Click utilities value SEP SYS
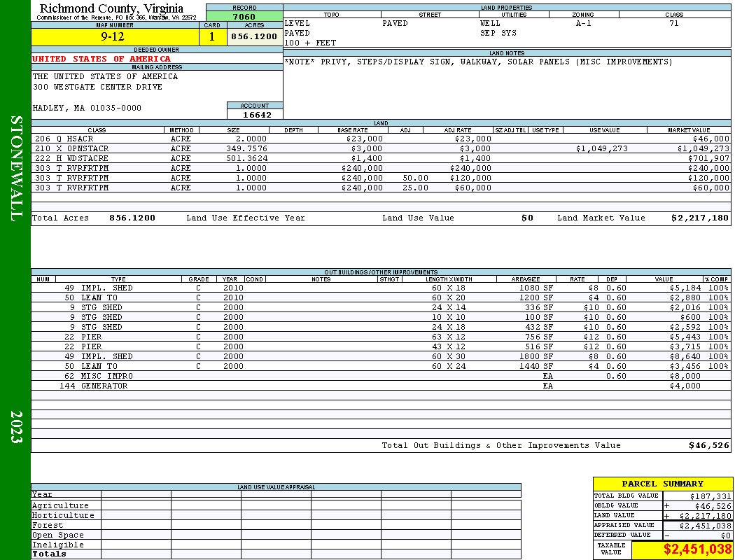The width and height of the screenshot is (735, 560). point(498,33)
